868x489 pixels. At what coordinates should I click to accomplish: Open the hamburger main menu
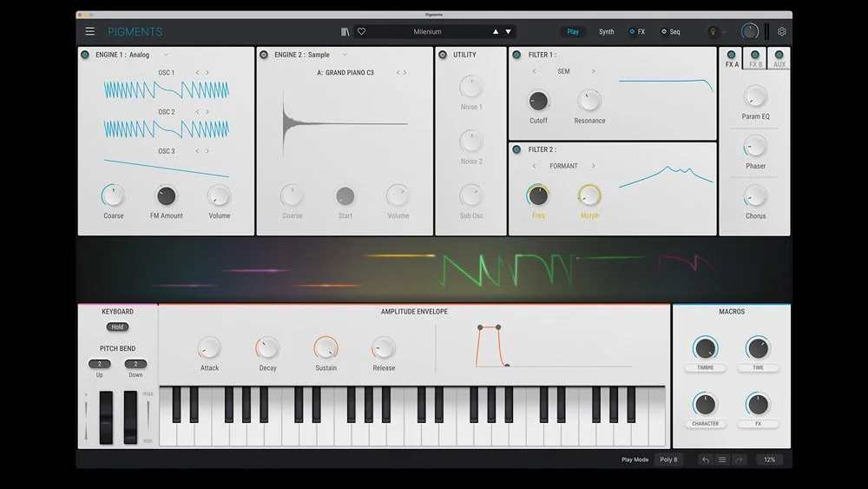point(89,31)
